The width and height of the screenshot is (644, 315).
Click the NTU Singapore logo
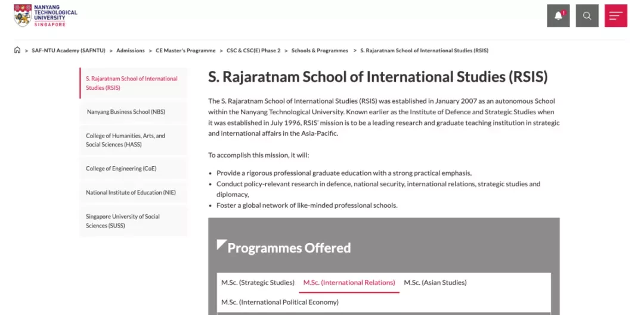[45, 15]
